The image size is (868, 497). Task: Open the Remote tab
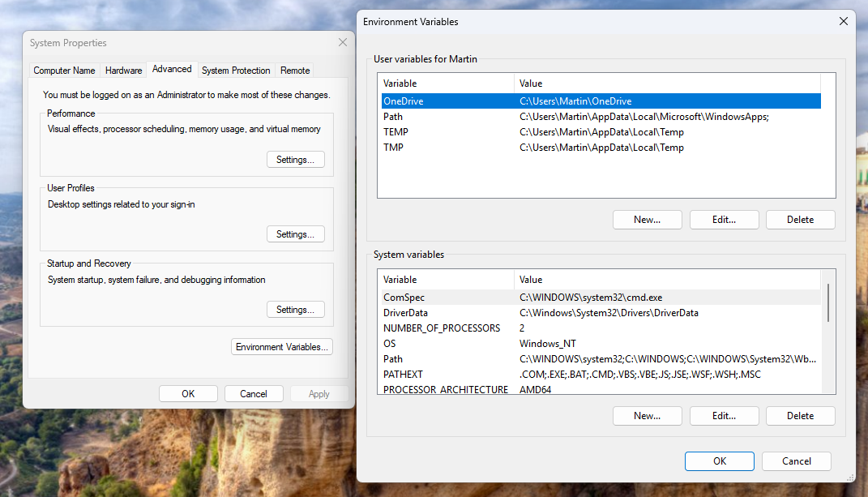(294, 71)
